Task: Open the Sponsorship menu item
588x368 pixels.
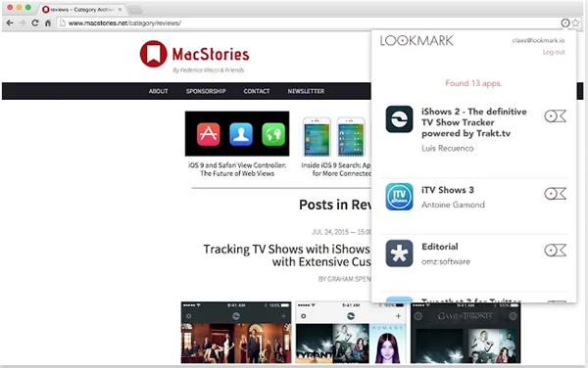Action: pos(206,91)
